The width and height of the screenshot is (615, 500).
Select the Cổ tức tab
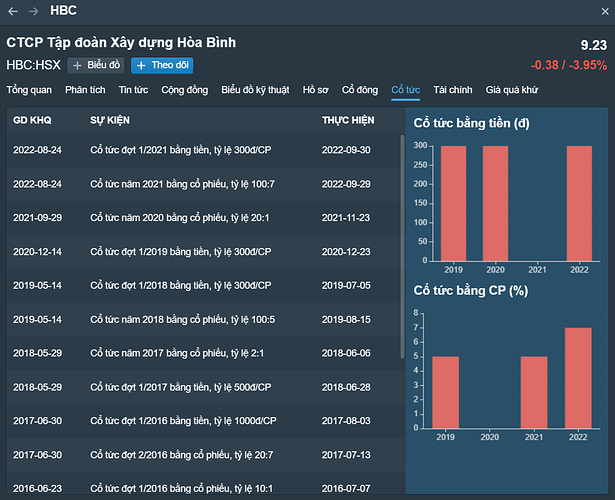point(406,90)
